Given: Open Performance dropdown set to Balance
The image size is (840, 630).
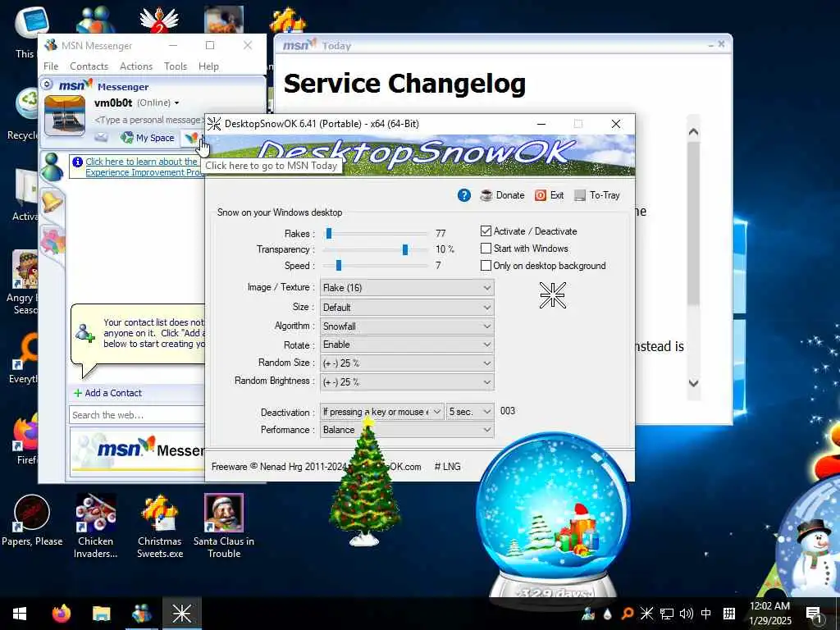Looking at the screenshot, I should tap(407, 430).
